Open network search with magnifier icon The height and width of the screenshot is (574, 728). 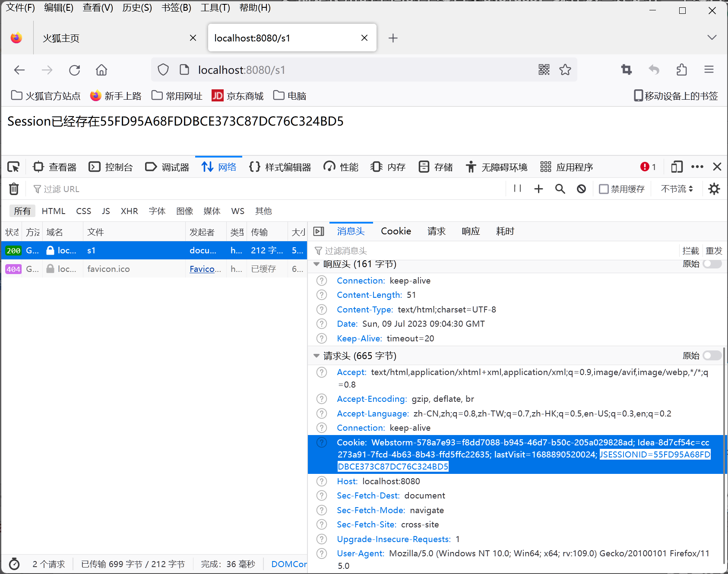point(560,189)
